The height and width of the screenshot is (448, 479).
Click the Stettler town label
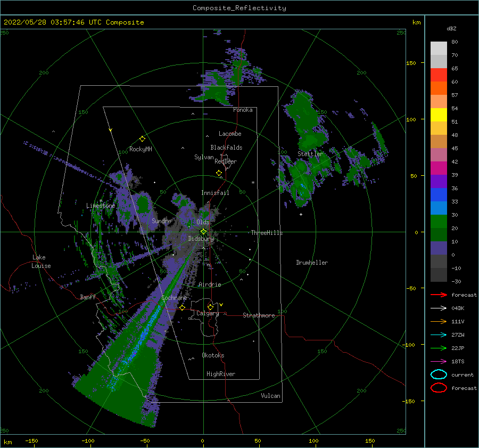pyautogui.click(x=310, y=154)
